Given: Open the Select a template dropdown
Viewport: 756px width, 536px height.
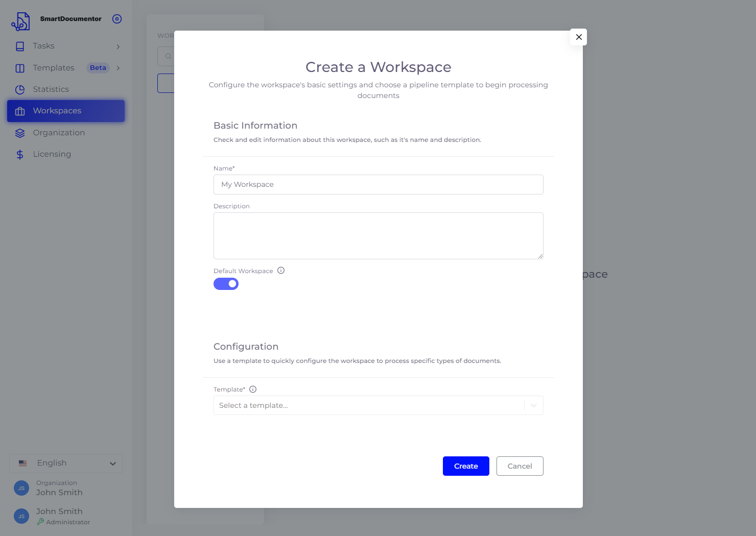Looking at the screenshot, I should click(378, 405).
